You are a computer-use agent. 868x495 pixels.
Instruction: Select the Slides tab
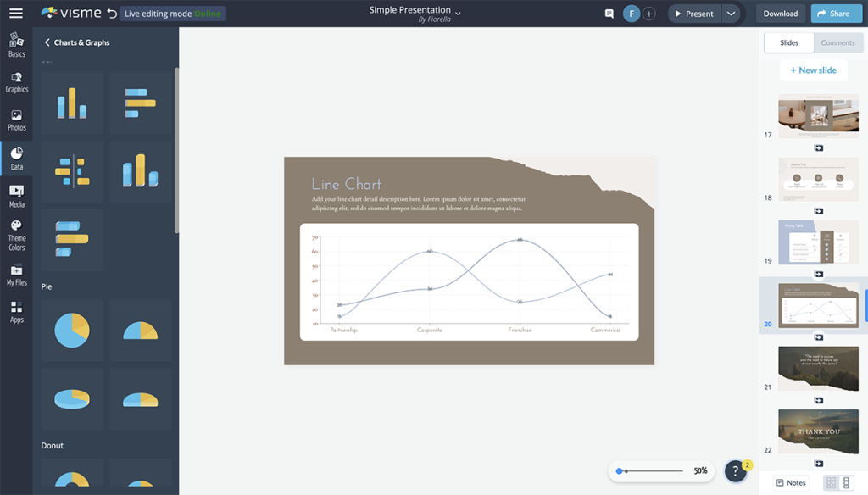pos(789,42)
